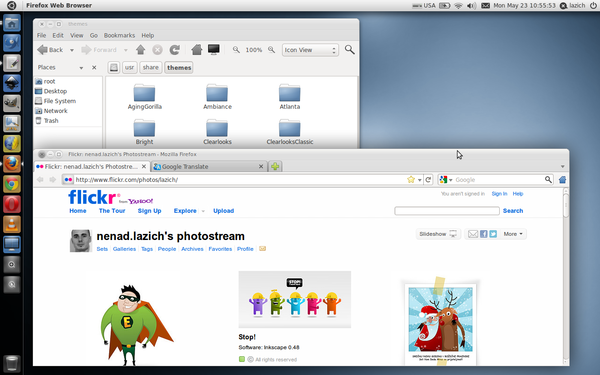Select File System in Places sidebar
The height and width of the screenshot is (375, 600).
[60, 101]
